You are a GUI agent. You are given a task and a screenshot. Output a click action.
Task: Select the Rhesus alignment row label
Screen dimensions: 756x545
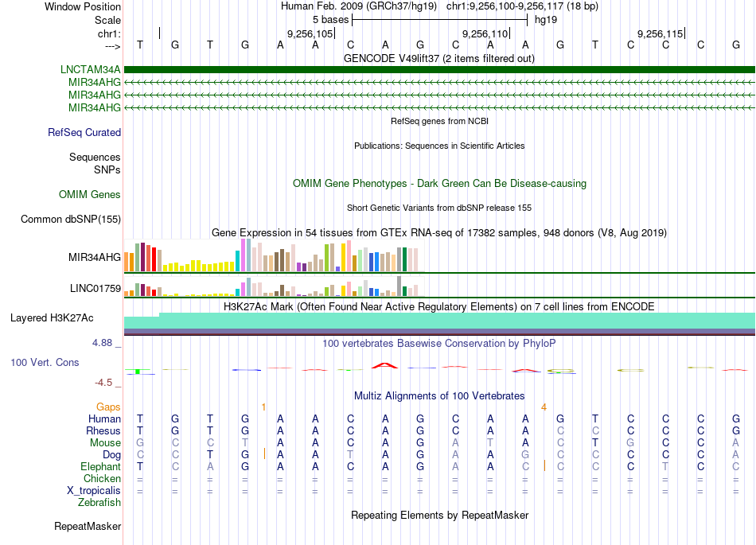103,430
